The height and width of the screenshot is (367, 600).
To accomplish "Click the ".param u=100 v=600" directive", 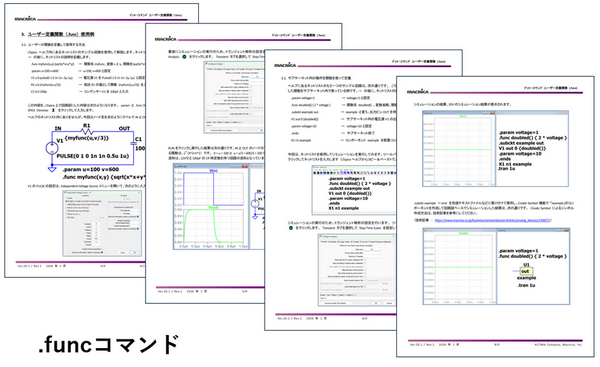I will pyautogui.click(x=91, y=169).
